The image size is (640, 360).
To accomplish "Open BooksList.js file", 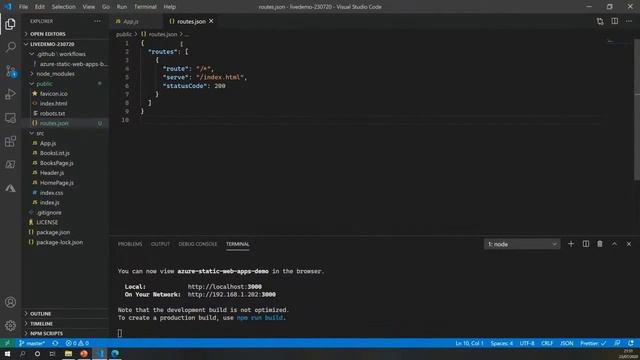I will (x=65, y=153).
